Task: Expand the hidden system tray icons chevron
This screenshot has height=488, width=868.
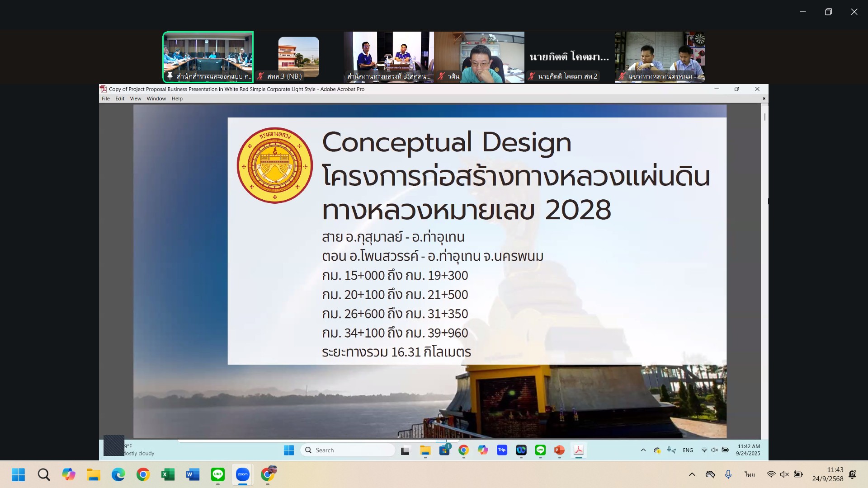Action: point(692,474)
